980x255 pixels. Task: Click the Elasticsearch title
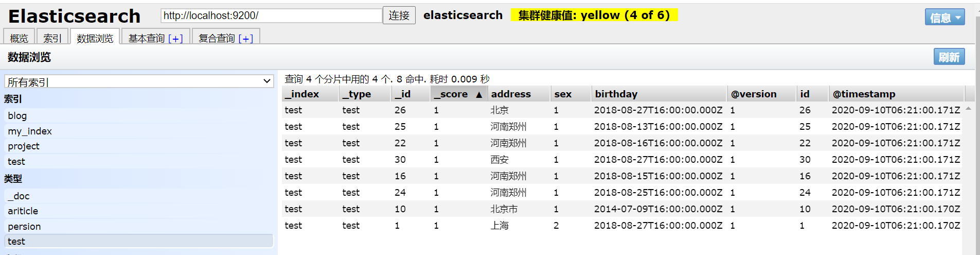pos(74,16)
